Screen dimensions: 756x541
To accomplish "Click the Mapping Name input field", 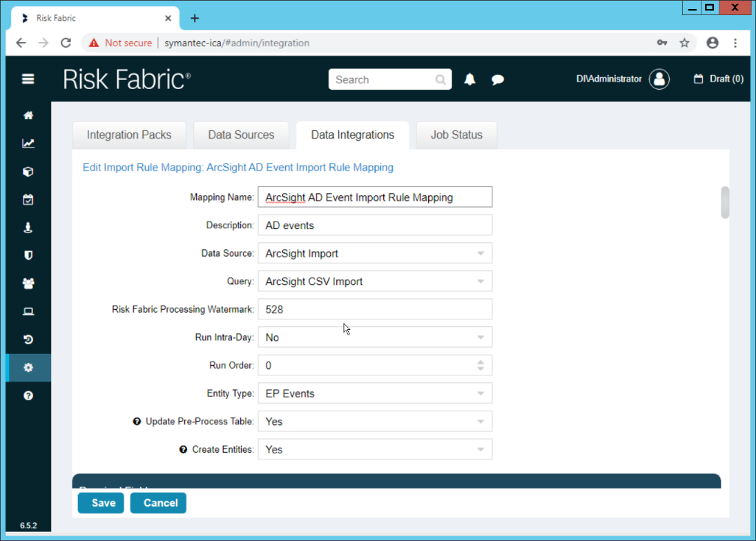I will click(x=375, y=197).
